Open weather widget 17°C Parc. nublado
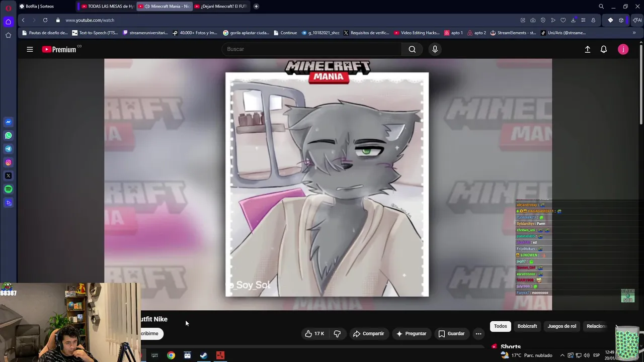Screen dimensions: 644x362 coord(526,355)
